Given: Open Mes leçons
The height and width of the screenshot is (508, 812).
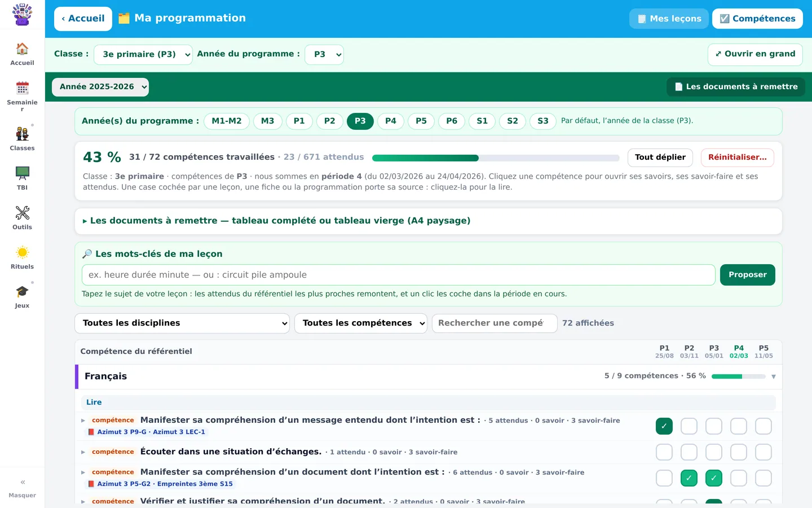Looking at the screenshot, I should [x=669, y=19].
